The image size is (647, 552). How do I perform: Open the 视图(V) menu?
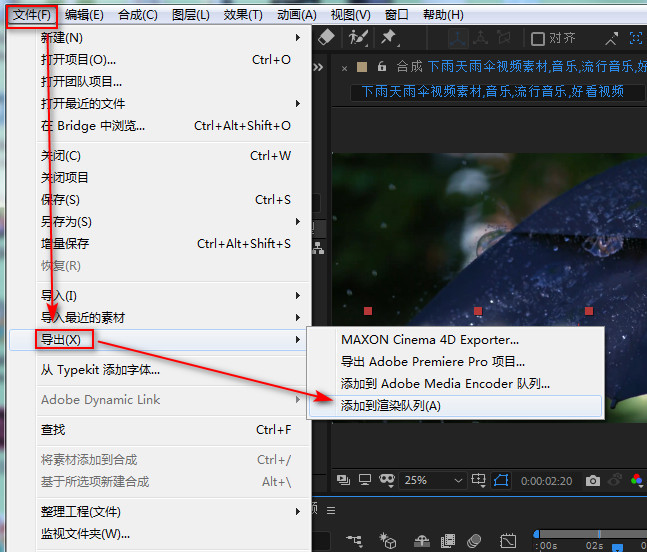(350, 15)
